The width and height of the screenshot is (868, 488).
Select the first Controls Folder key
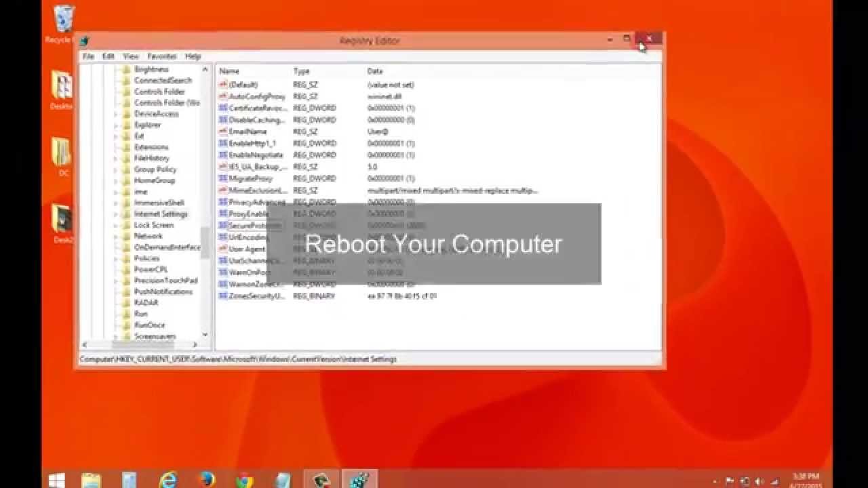pos(159,91)
